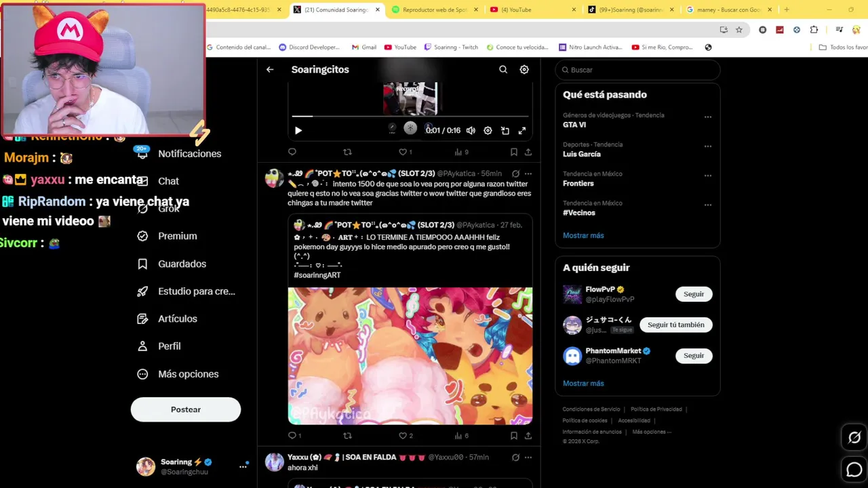Go back with the Soaringcitos arrow
868x488 pixels.
coord(270,69)
